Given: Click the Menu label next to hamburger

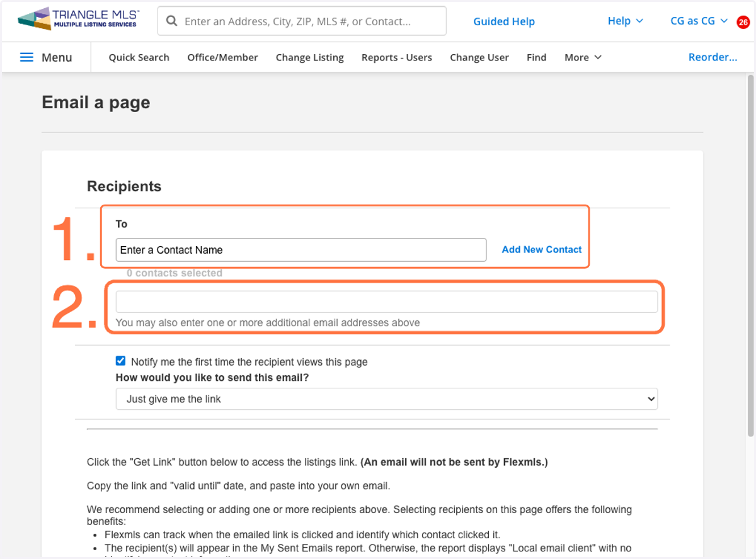Looking at the screenshot, I should tap(57, 57).
